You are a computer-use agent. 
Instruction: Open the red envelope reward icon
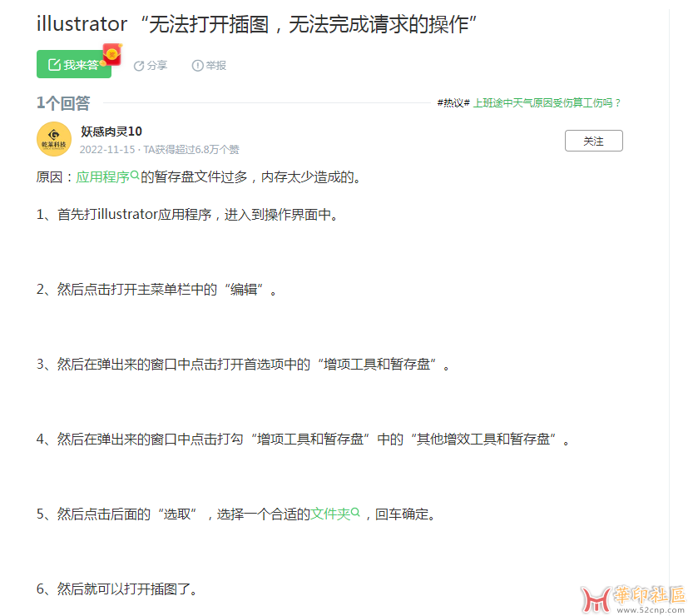pos(112,54)
